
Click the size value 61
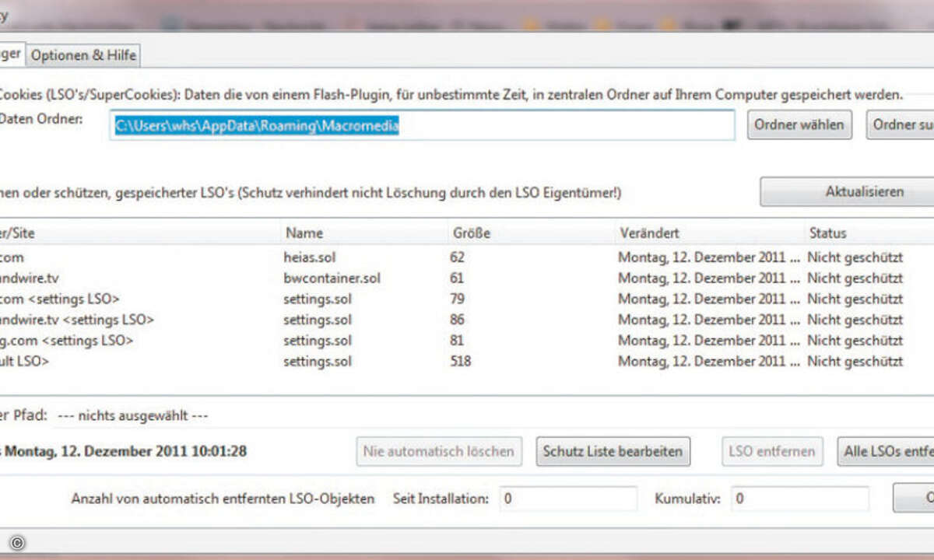[457, 278]
